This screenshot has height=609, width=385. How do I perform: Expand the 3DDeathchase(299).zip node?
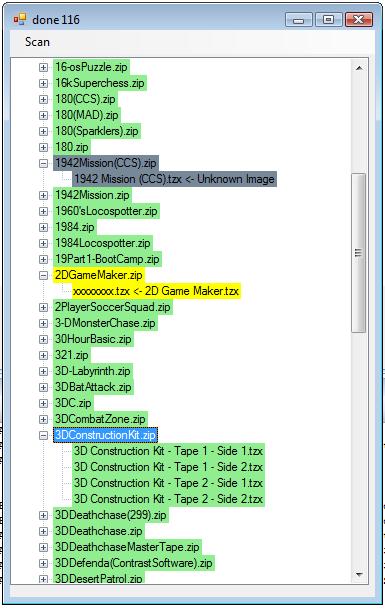tap(43, 515)
